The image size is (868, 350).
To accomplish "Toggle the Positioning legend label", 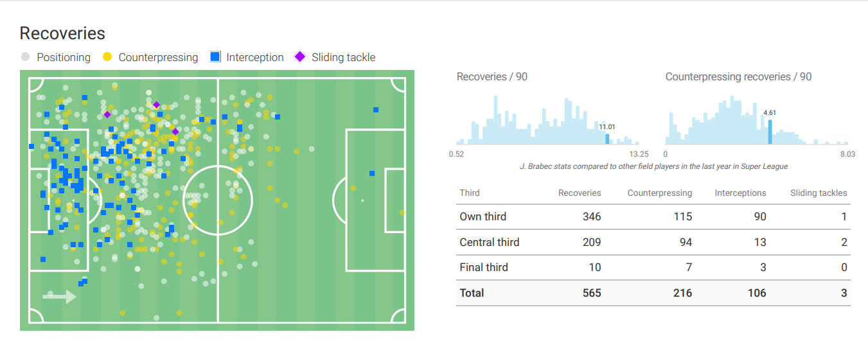I will pos(64,57).
